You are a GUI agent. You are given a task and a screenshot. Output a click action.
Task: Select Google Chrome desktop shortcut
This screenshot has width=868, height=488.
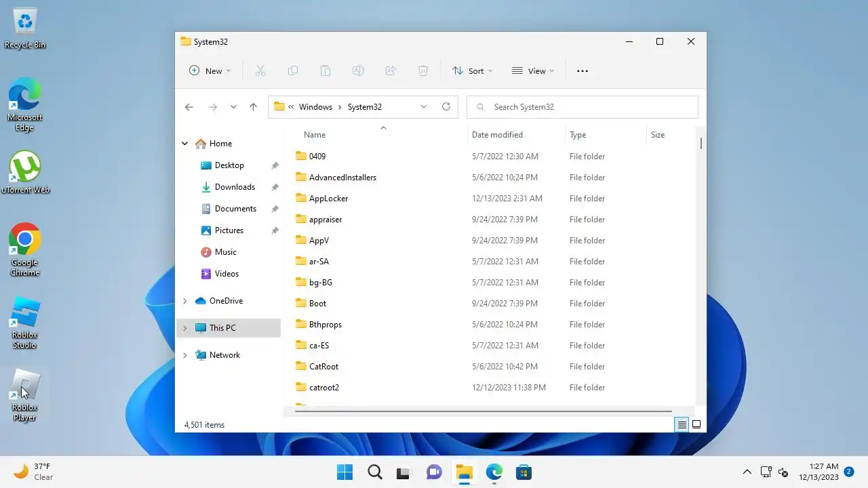[25, 249]
